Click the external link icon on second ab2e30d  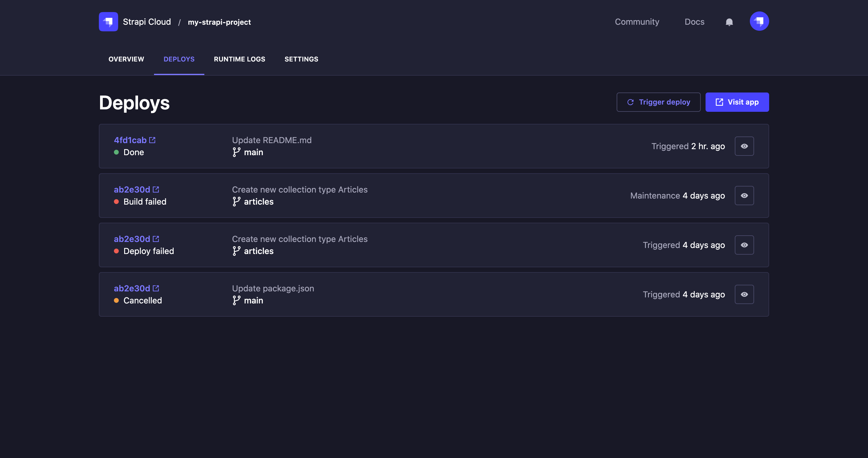156,238
